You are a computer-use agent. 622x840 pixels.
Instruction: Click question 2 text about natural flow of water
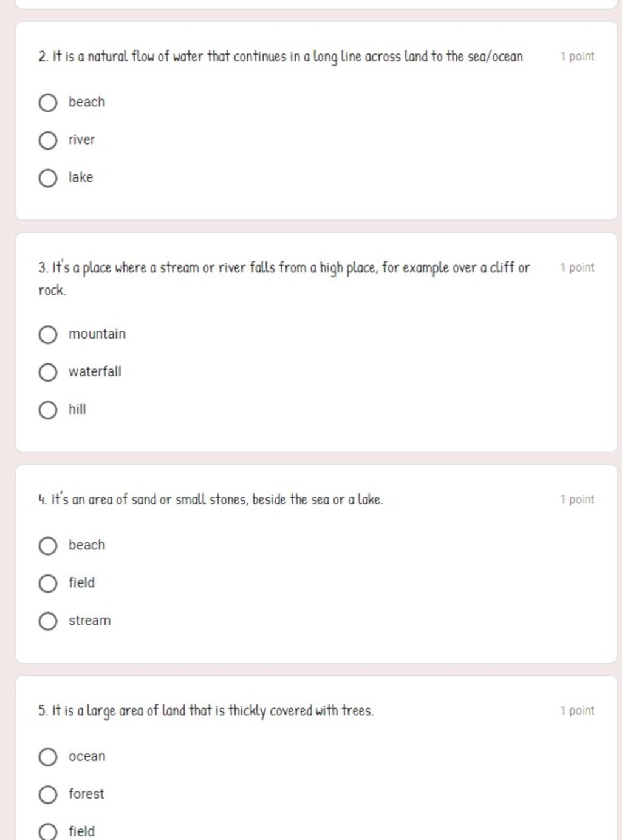point(280,57)
